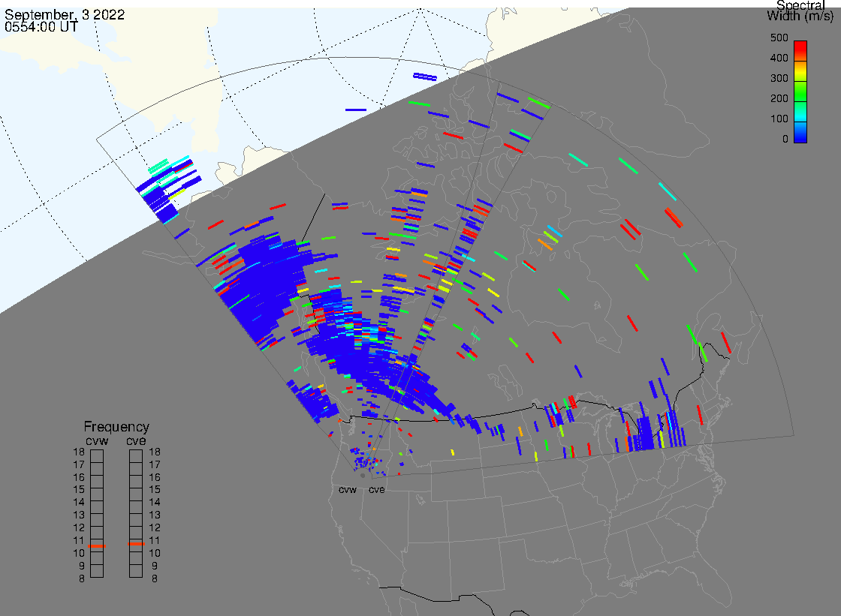Select the top cell of the cvw frequency bar
Screen dimensions: 841x616
pyautogui.click(x=97, y=456)
